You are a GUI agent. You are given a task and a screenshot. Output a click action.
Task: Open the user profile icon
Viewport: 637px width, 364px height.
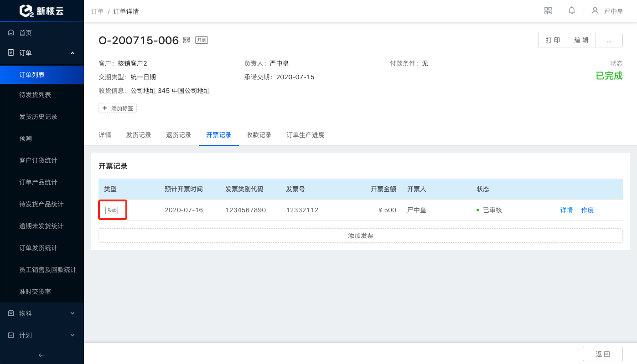[595, 10]
